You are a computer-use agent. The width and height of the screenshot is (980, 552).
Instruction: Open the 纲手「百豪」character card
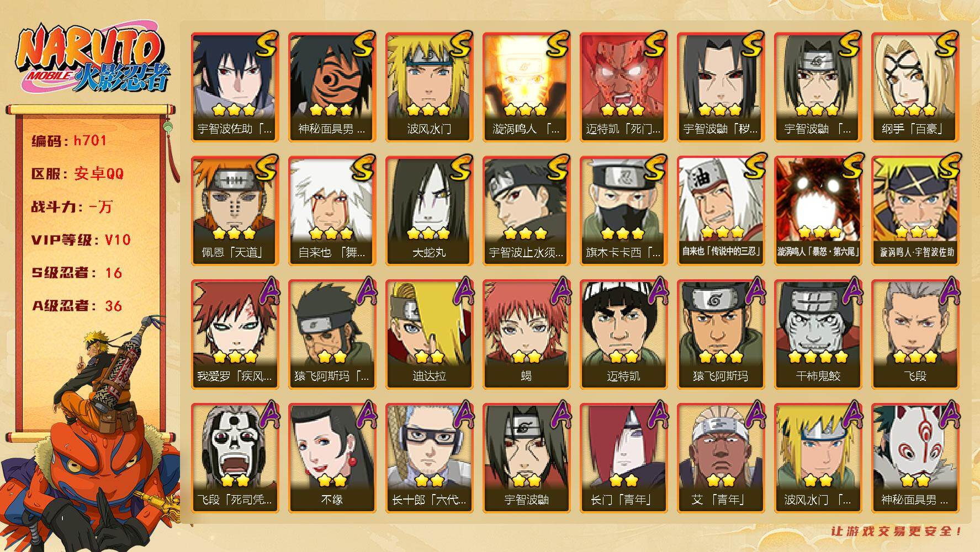(915, 87)
